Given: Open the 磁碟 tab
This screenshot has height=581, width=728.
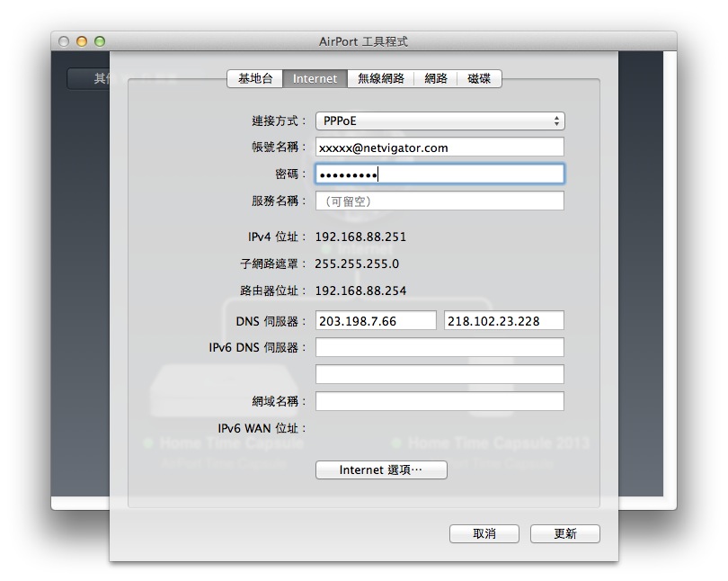Looking at the screenshot, I should (x=479, y=78).
